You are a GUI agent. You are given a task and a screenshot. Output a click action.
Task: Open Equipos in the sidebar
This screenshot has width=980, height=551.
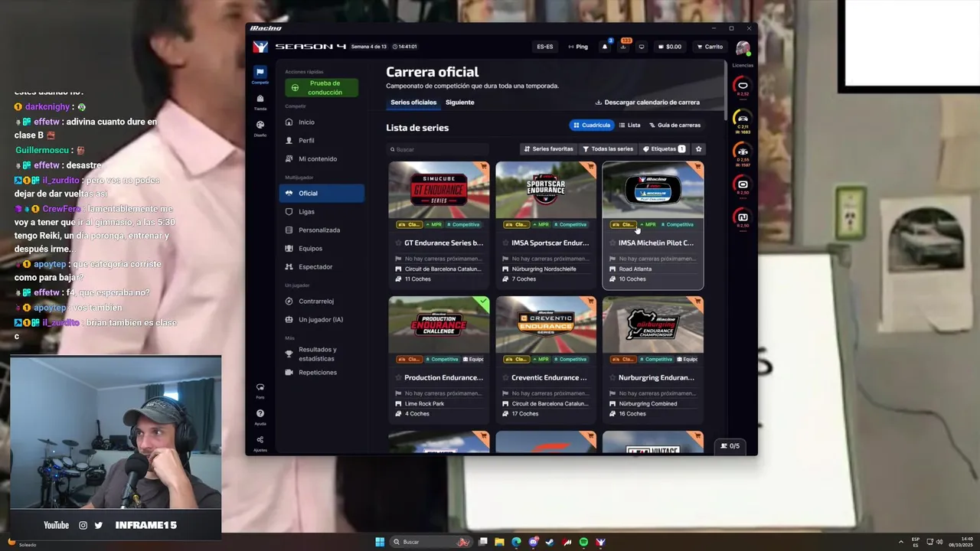(322, 248)
